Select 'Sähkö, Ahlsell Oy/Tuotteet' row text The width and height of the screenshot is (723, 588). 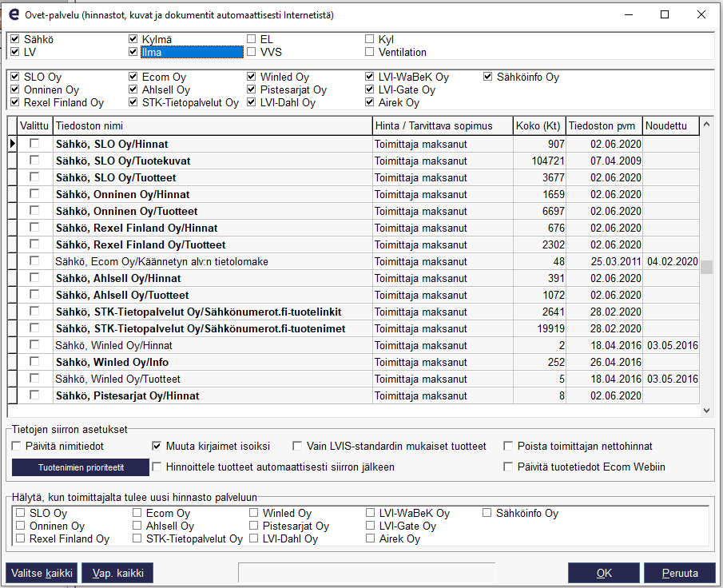pos(122,295)
